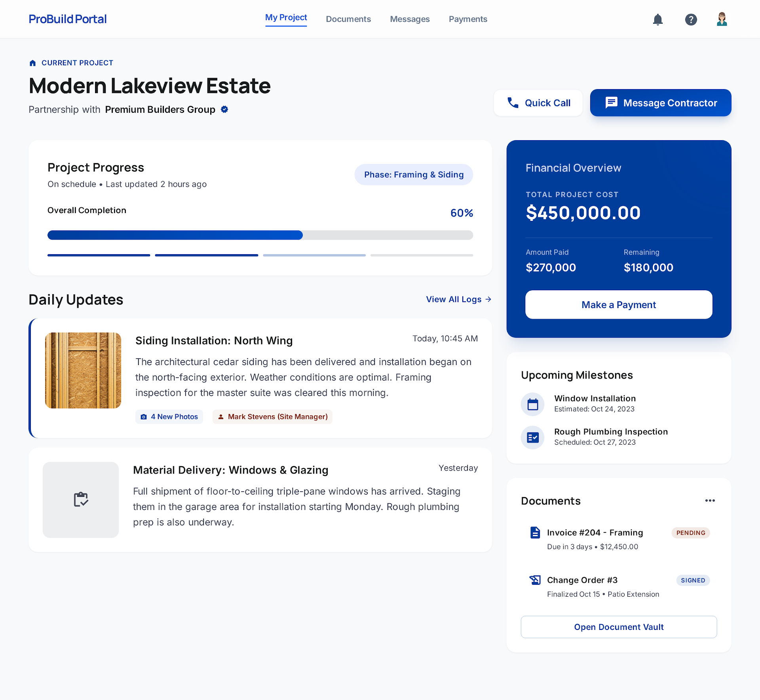
Task: Click the phone icon in Quick Call
Action: pos(513,103)
